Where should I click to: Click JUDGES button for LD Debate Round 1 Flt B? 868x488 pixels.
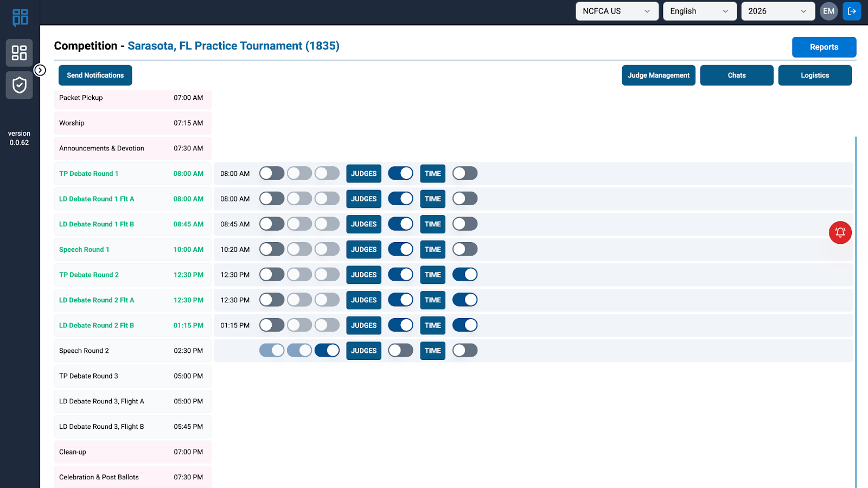[363, 224]
